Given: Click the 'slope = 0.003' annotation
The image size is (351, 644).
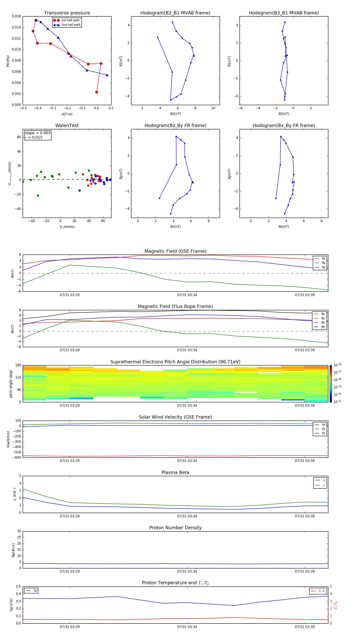Looking at the screenshot, I should 37,133.
